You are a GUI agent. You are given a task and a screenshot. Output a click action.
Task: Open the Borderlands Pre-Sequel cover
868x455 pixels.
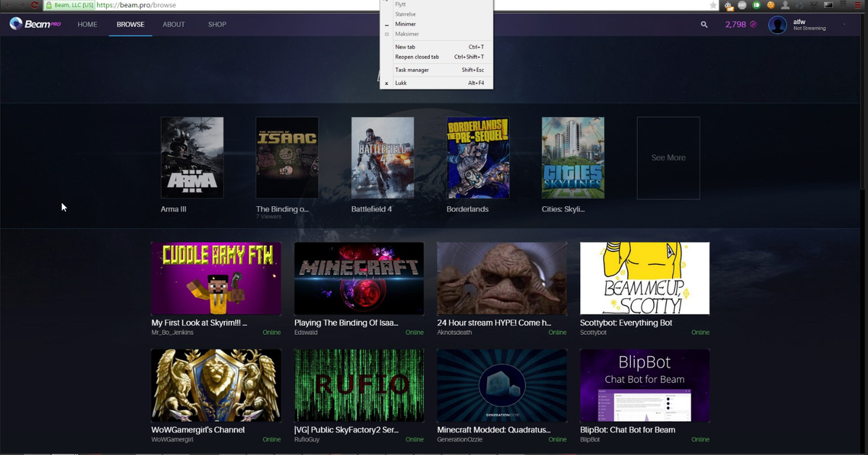pyautogui.click(x=478, y=158)
